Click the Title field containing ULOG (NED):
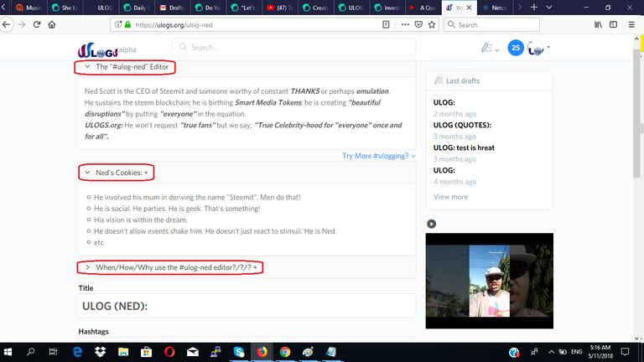Screen dimensions: 644x362 pos(247,306)
